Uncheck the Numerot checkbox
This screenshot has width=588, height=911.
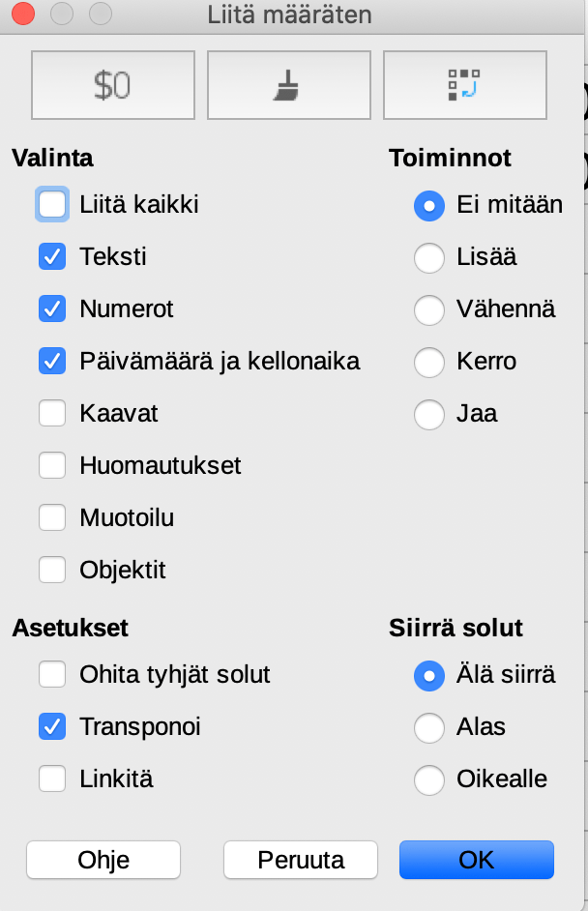point(52,309)
